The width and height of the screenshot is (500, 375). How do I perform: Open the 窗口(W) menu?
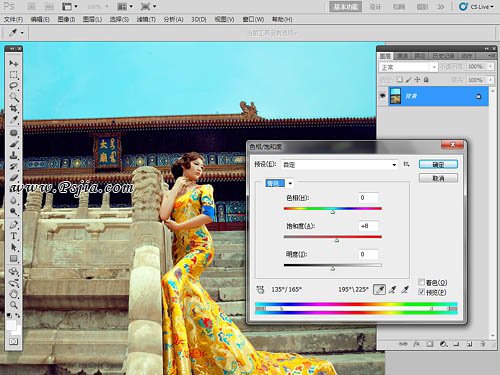253,19
